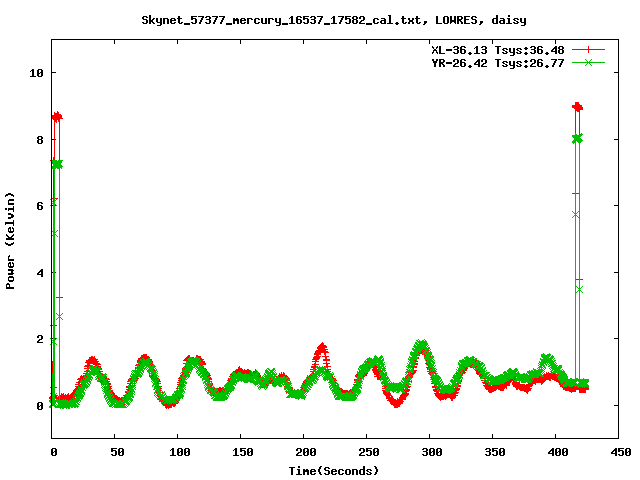The height and width of the screenshot is (480, 640).
Task: Click the x-axis tick label 450
Action: [x=621, y=452]
